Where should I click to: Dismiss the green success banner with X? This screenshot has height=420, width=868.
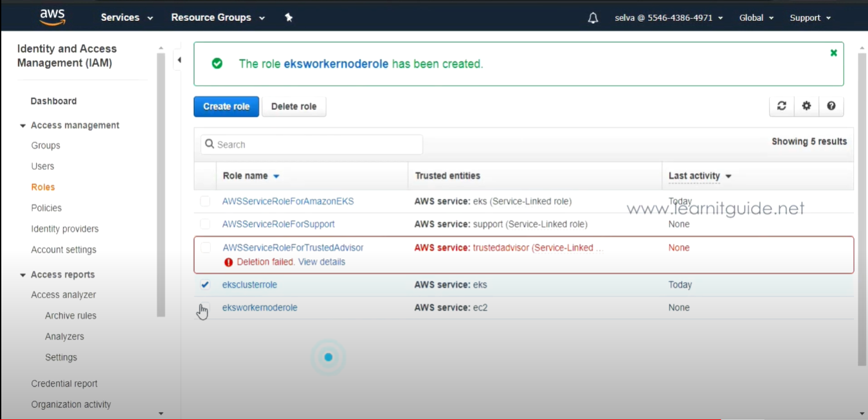[x=834, y=53]
